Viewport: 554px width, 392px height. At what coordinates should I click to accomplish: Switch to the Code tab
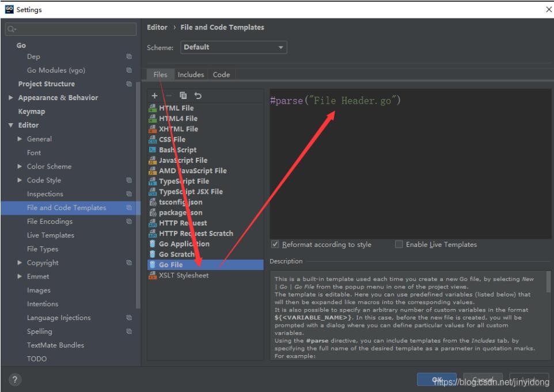click(221, 75)
